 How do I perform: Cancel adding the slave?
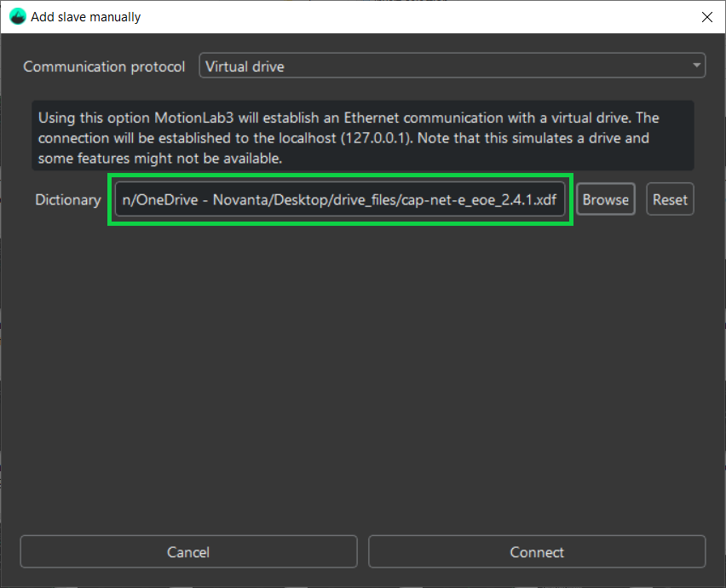[x=188, y=552]
